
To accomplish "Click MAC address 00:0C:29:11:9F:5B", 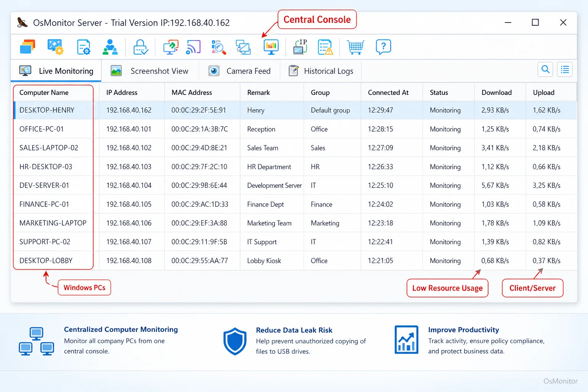I will (199, 242).
